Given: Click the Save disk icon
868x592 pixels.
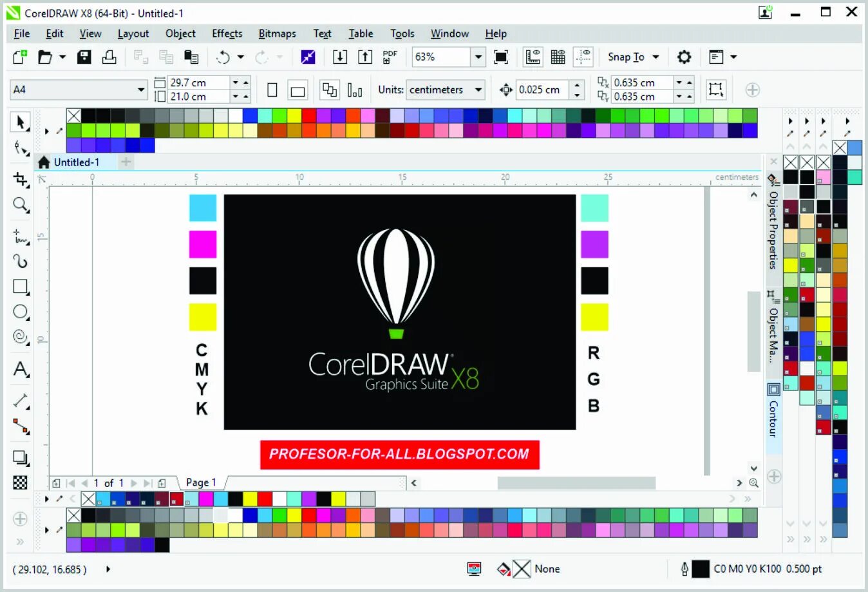Looking at the screenshot, I should [84, 57].
